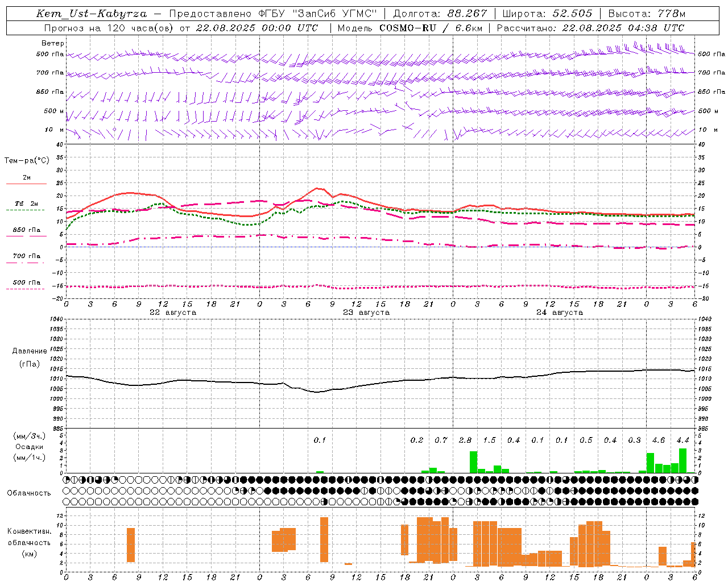Image resolution: width=728 pixels, height=582 pixels.
Task: Click the dashed line sample under '850 гПа' legend
Action: pyautogui.click(x=27, y=236)
